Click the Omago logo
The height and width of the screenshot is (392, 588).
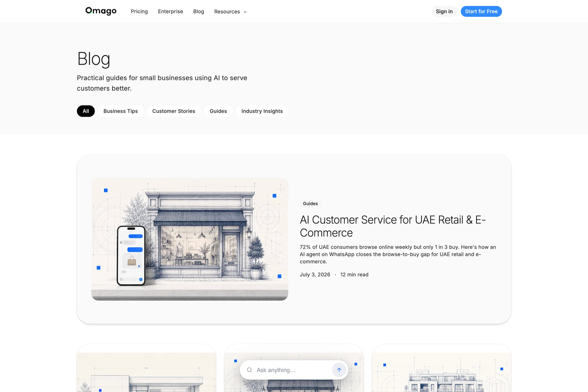tap(101, 11)
